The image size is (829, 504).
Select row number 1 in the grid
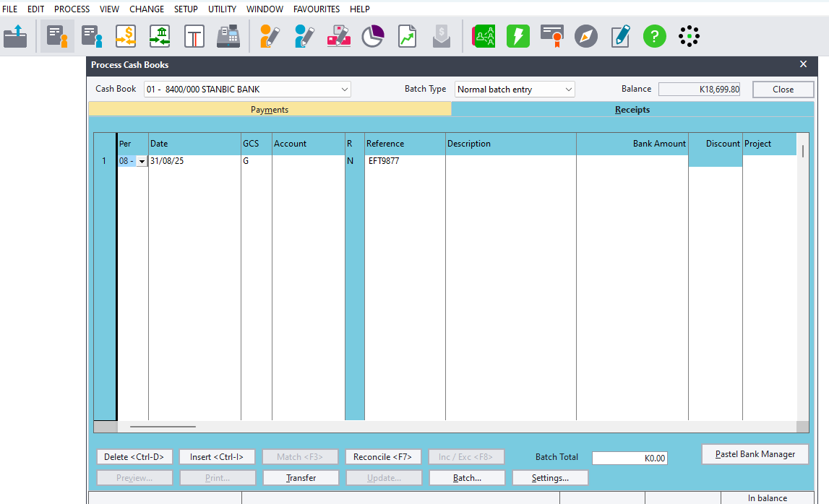coord(104,161)
